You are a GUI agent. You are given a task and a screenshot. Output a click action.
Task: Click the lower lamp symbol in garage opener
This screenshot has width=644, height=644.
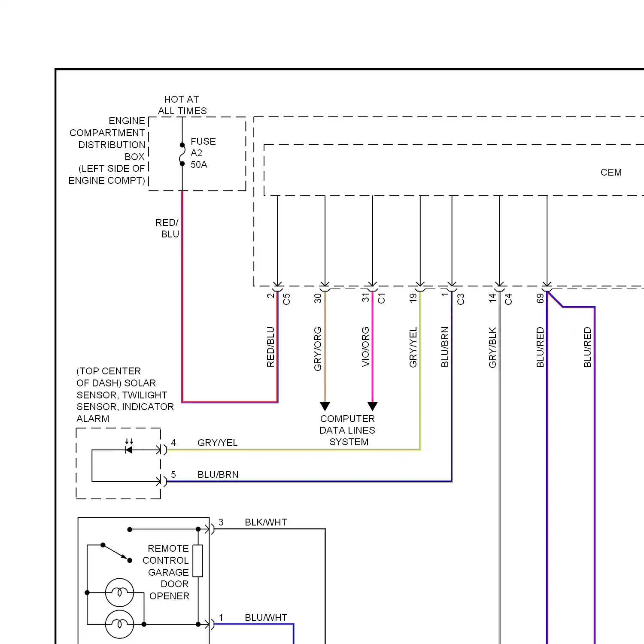(x=120, y=624)
